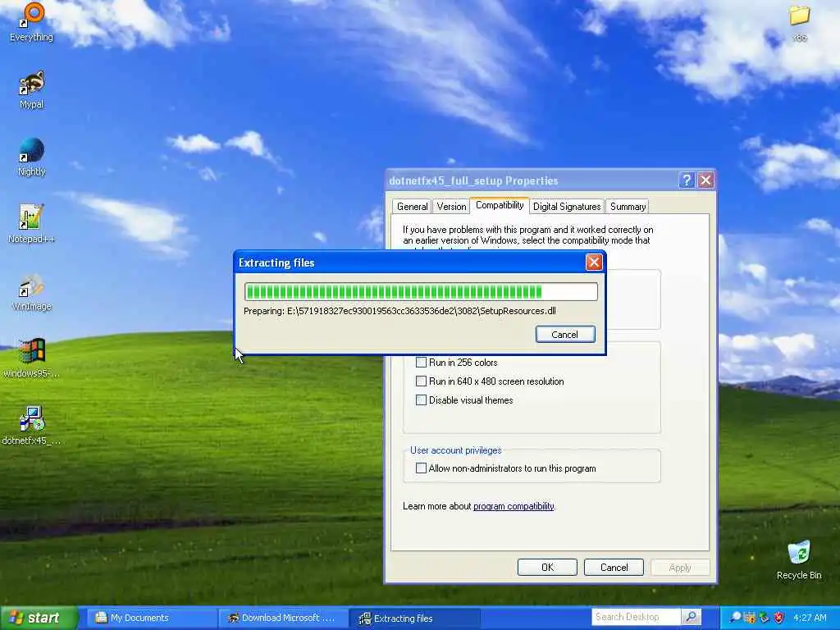
Task: Click Cancel in the Properties dialog
Action: 614,568
